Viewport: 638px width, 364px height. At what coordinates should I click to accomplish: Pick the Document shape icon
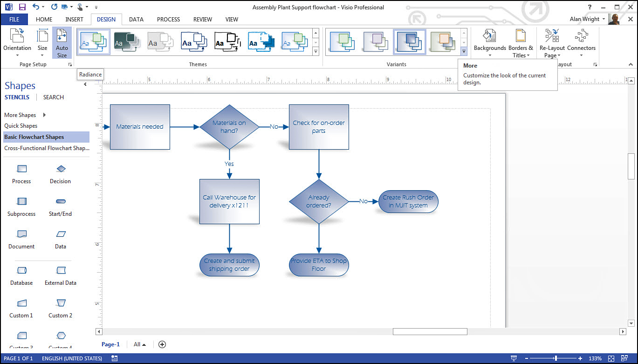pyautogui.click(x=21, y=234)
